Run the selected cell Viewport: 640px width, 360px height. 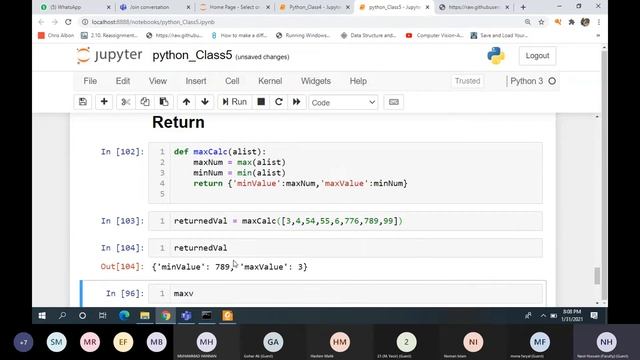(235, 102)
